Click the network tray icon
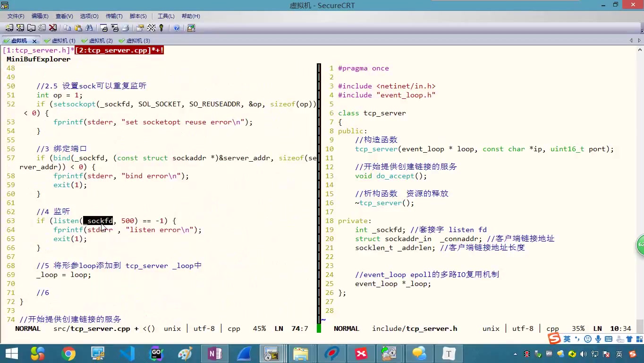Screen dimensions: 644x363 click(x=595, y=354)
